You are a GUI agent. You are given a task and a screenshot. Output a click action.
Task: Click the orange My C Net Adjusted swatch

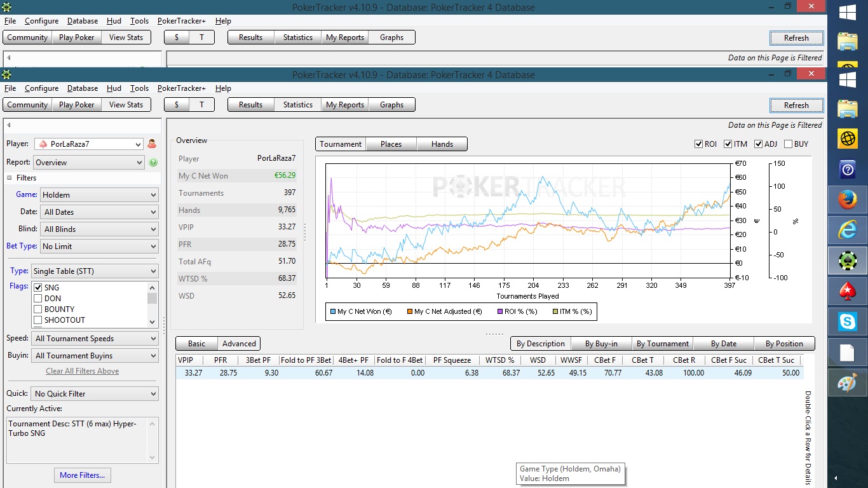tap(409, 311)
